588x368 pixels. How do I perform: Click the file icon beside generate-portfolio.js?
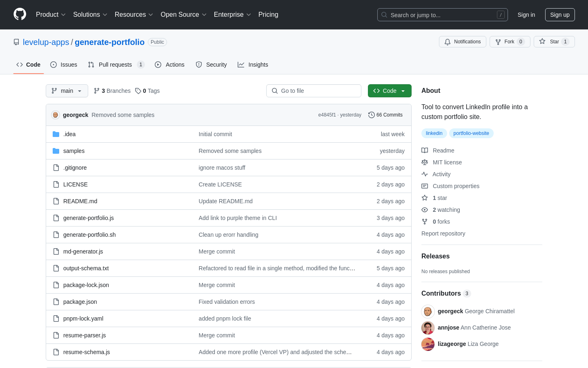(56, 218)
